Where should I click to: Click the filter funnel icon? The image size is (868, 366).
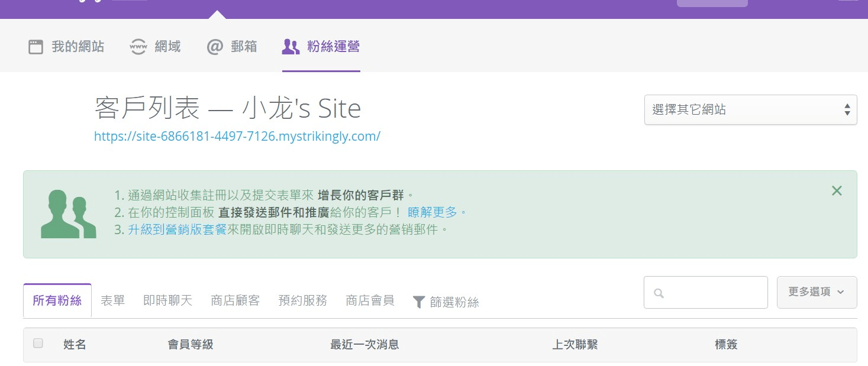click(418, 302)
